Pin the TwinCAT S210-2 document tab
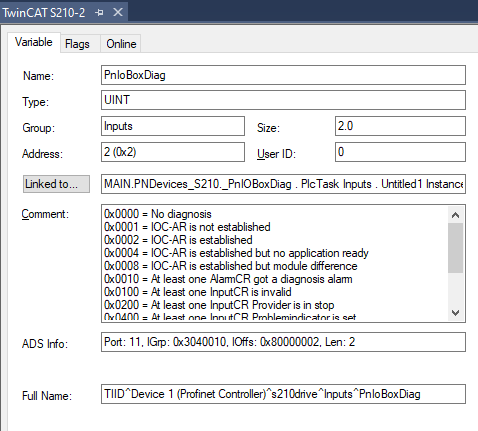This screenshot has width=478, height=431. pos(99,13)
